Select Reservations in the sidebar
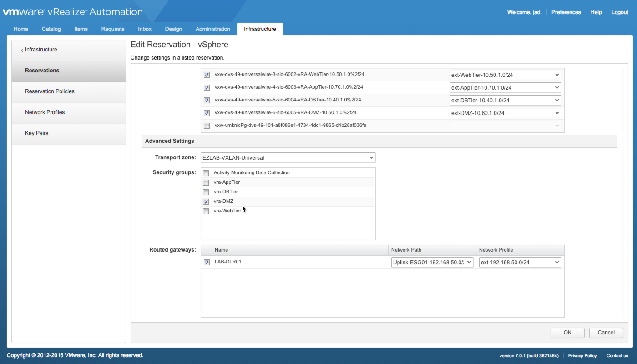Viewport: 637px width, 364px height. [69, 71]
